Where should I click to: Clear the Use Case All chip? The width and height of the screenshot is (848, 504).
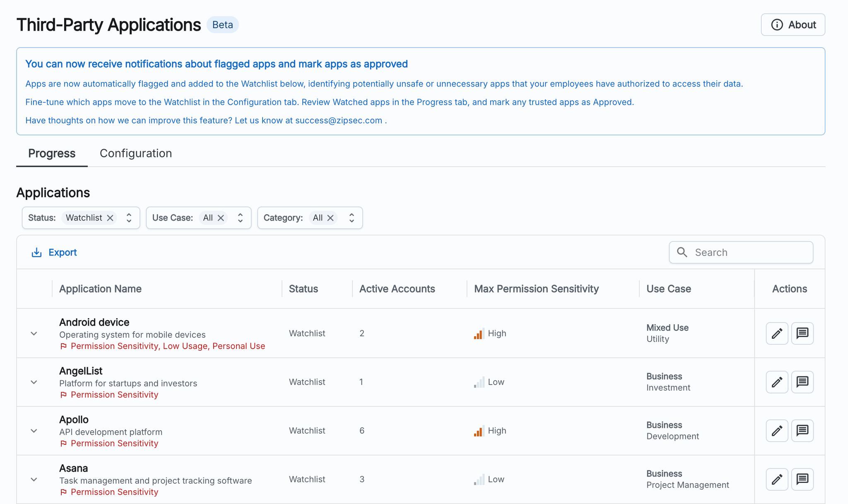coord(221,218)
